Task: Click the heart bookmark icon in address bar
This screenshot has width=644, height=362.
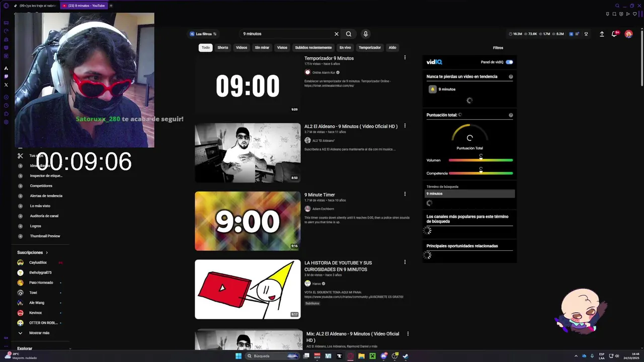Action: pyautogui.click(x=634, y=14)
